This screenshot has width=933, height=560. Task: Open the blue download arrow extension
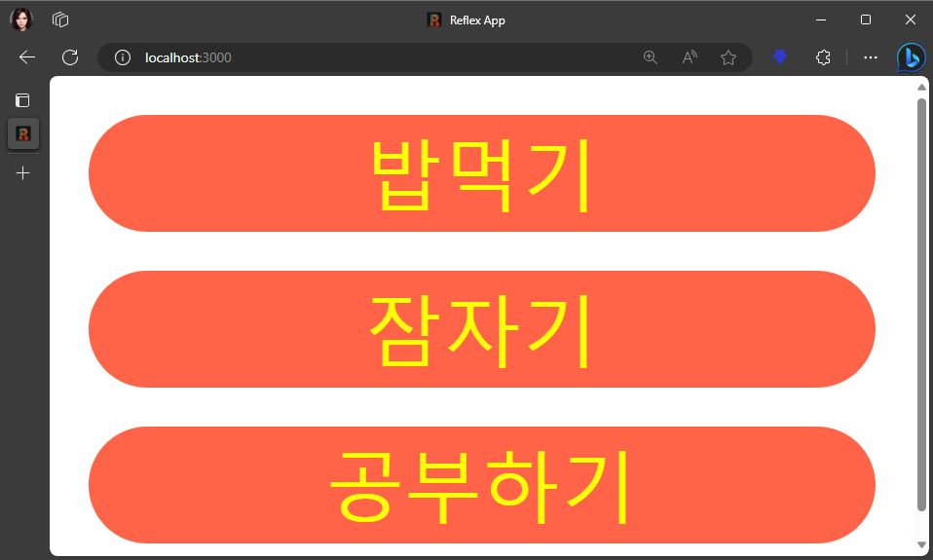[780, 57]
